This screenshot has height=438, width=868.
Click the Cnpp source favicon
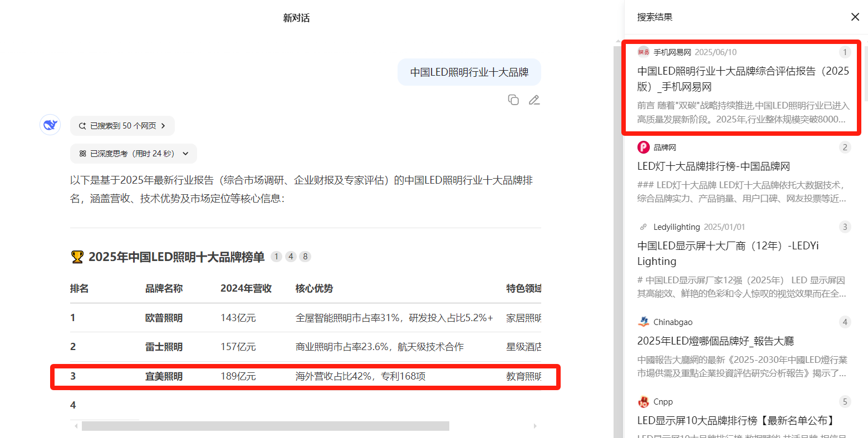pyautogui.click(x=644, y=402)
